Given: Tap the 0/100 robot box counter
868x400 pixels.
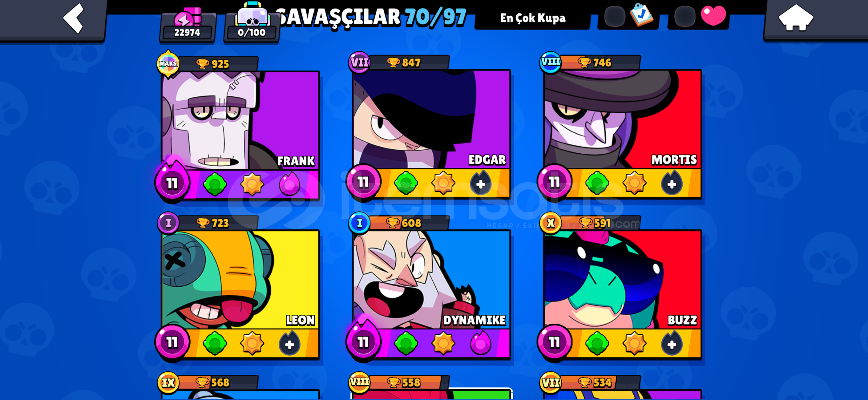Looking at the screenshot, I should click(x=252, y=23).
